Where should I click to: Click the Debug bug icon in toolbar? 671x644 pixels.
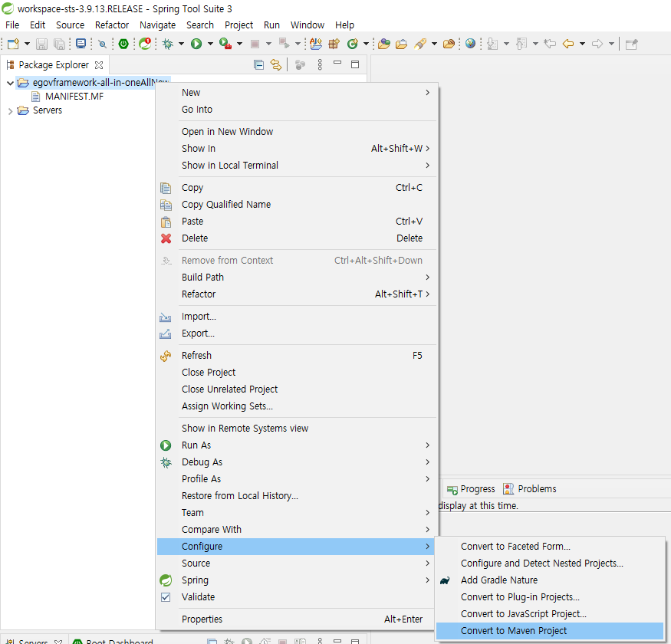tap(167, 44)
